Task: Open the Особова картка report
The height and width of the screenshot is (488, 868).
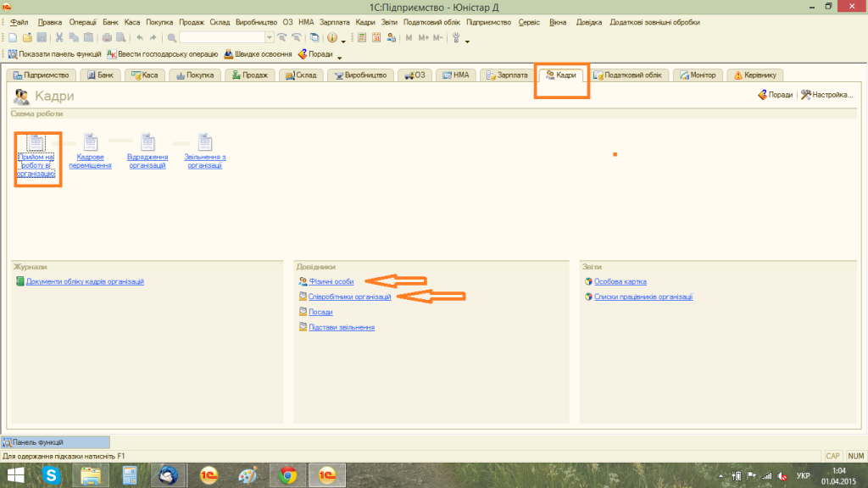Action: tap(620, 281)
